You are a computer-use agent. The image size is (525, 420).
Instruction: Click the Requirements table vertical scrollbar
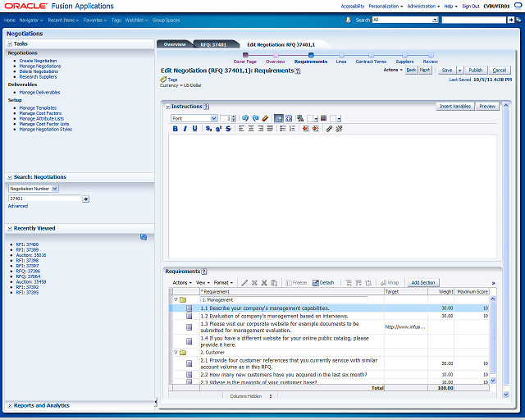492,340
